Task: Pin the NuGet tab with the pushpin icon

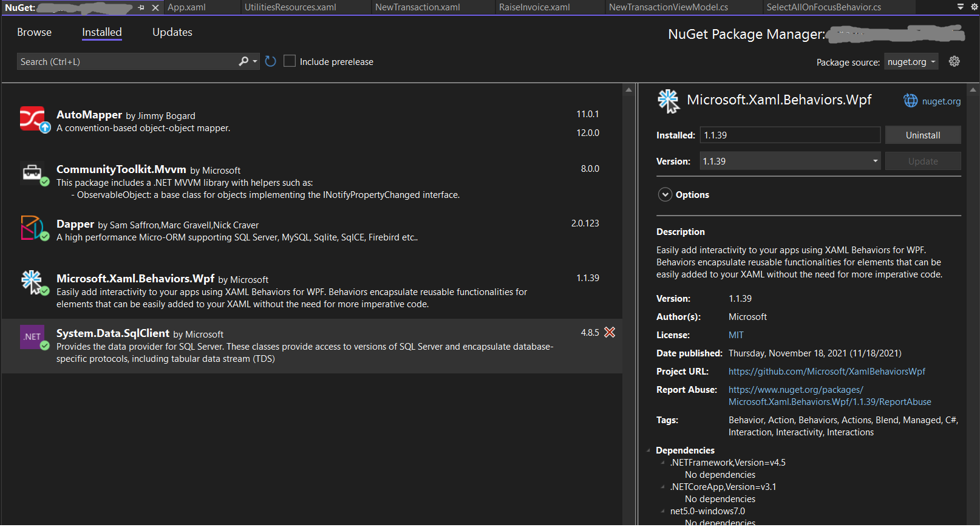Action: pyautogui.click(x=141, y=7)
